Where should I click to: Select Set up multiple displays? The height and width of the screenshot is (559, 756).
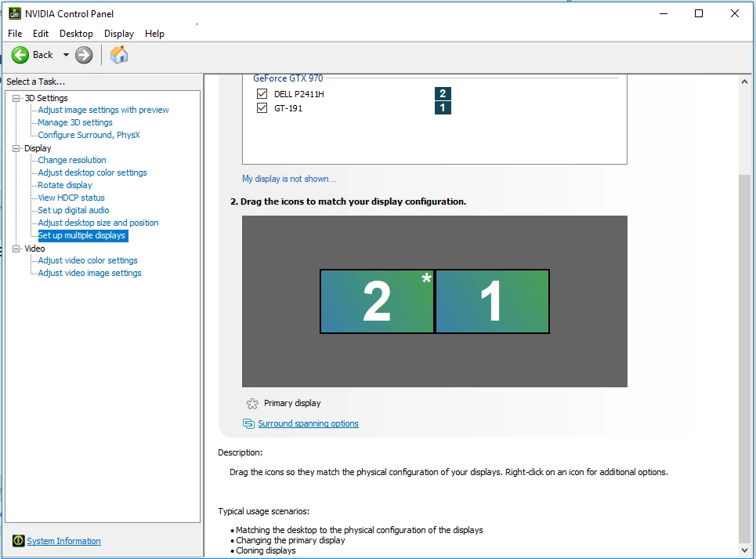[x=81, y=235]
